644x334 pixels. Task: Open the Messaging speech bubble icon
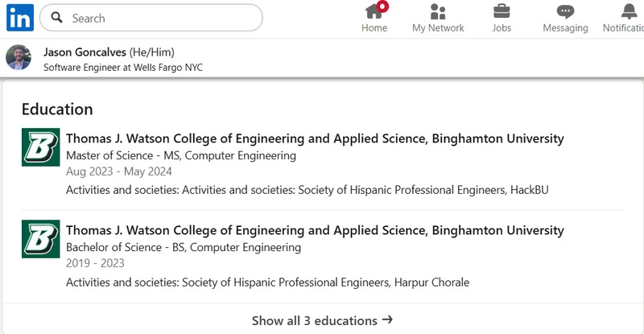[x=565, y=11]
